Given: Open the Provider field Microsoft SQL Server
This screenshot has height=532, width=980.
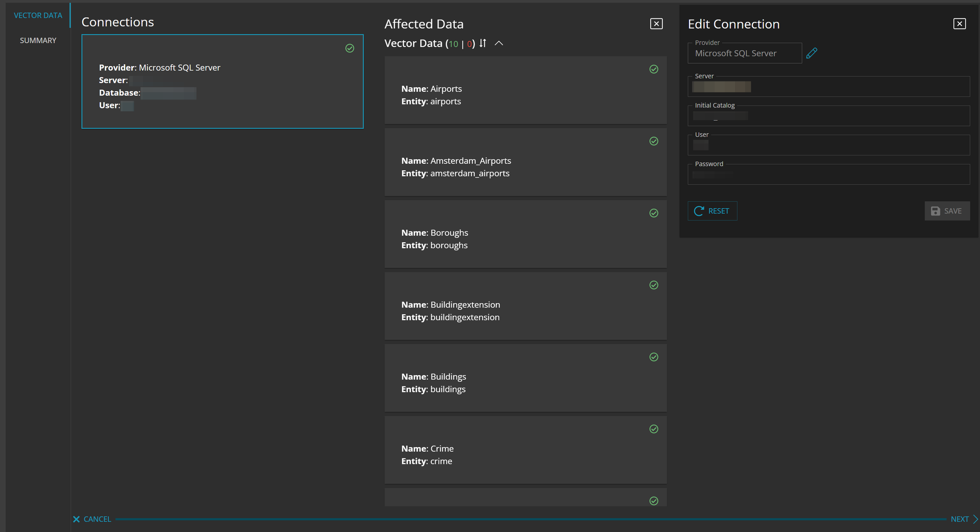Looking at the screenshot, I should click(744, 53).
